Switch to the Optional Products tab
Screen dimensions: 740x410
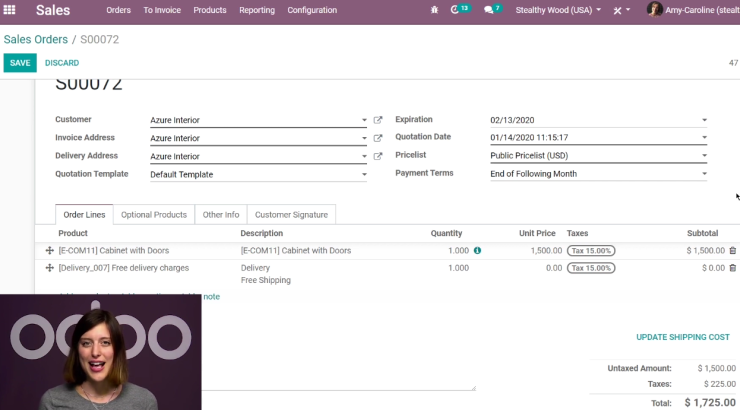coord(154,215)
